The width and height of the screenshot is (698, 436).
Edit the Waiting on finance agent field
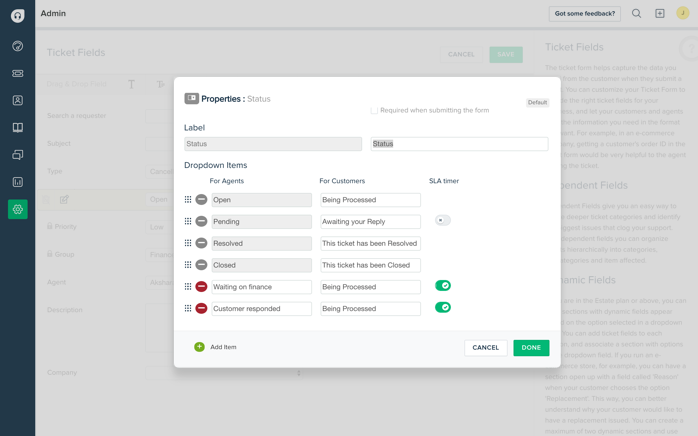coord(261,287)
